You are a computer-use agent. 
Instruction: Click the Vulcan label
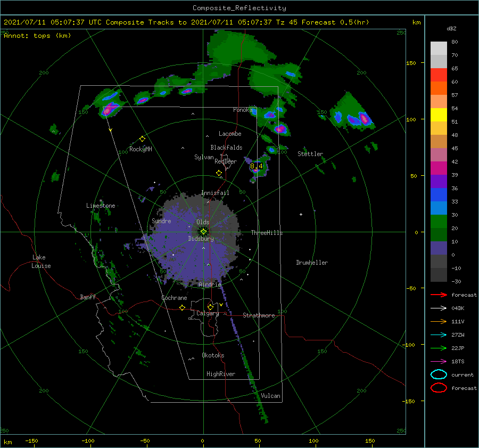(x=270, y=396)
